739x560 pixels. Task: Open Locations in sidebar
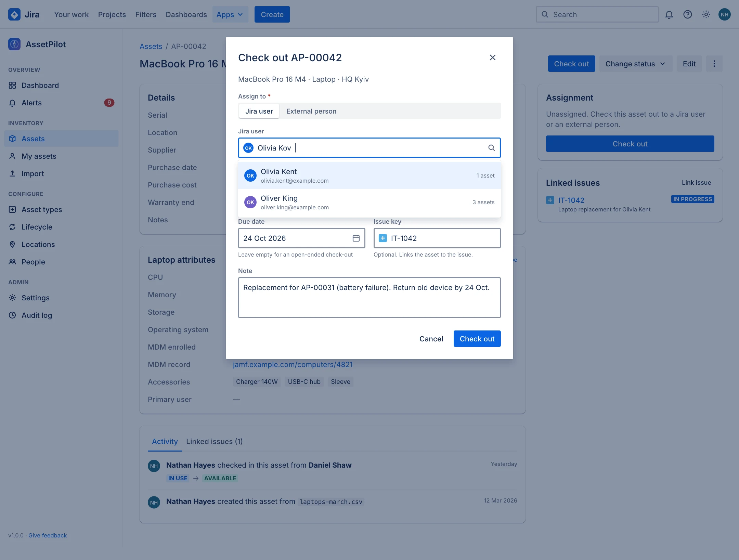(61, 244)
